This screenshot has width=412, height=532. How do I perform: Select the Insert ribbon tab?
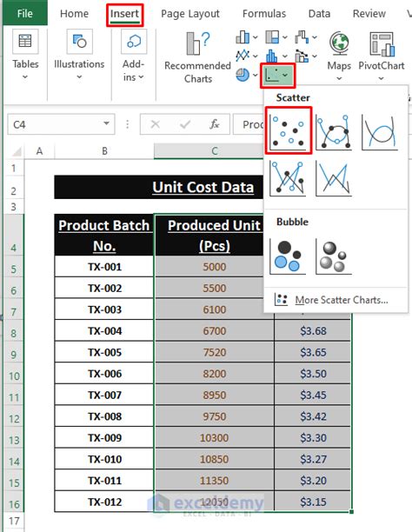pos(124,14)
